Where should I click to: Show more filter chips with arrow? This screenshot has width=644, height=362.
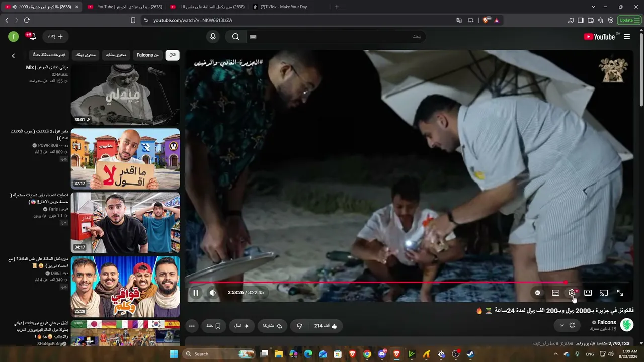pos(14,56)
